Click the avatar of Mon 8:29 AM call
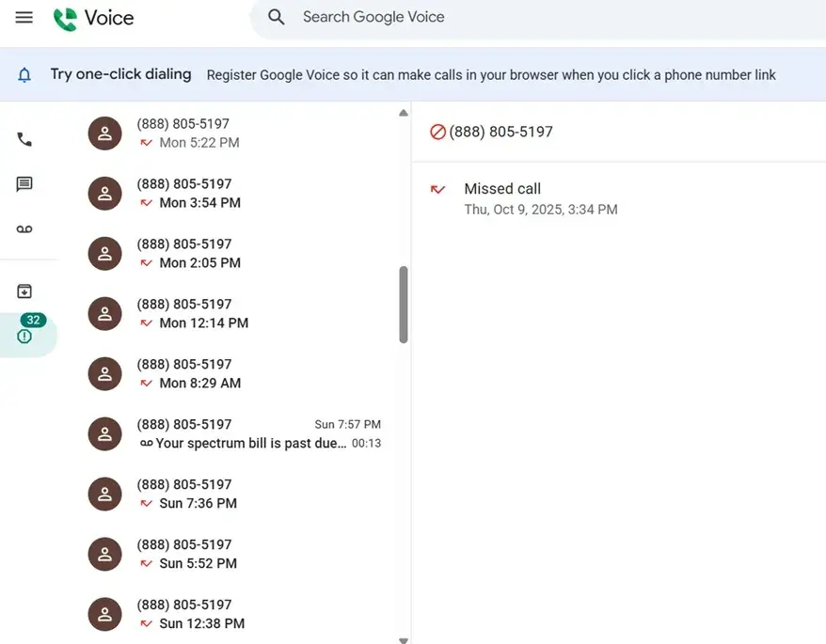The height and width of the screenshot is (644, 826). [104, 374]
